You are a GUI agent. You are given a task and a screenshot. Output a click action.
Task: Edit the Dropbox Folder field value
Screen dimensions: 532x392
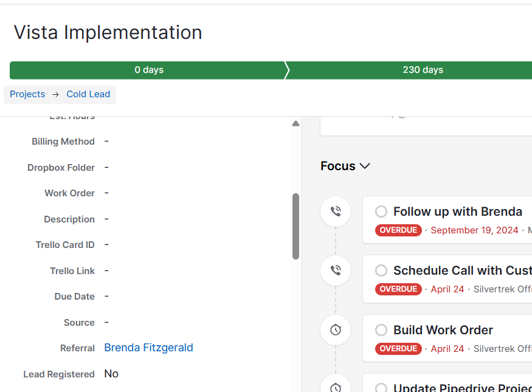pyautogui.click(x=106, y=167)
